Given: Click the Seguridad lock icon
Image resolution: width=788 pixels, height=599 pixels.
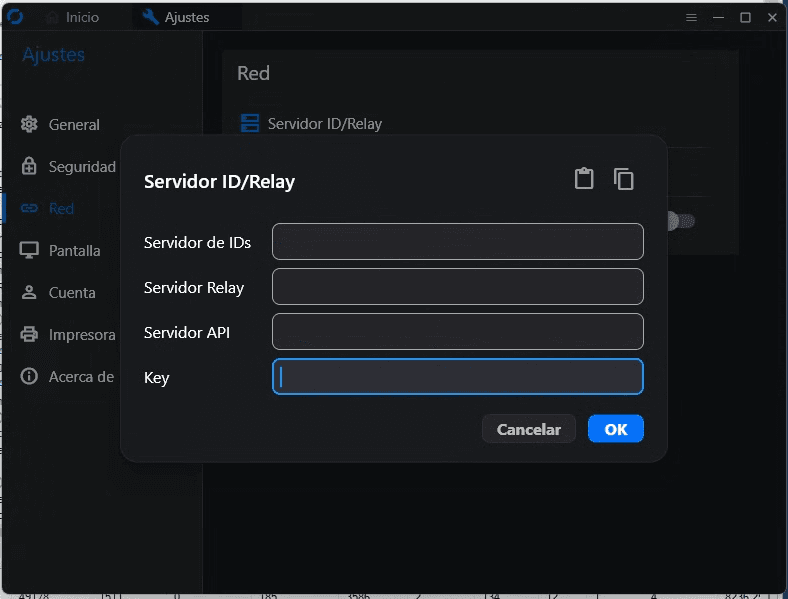Looking at the screenshot, I should point(29,166).
